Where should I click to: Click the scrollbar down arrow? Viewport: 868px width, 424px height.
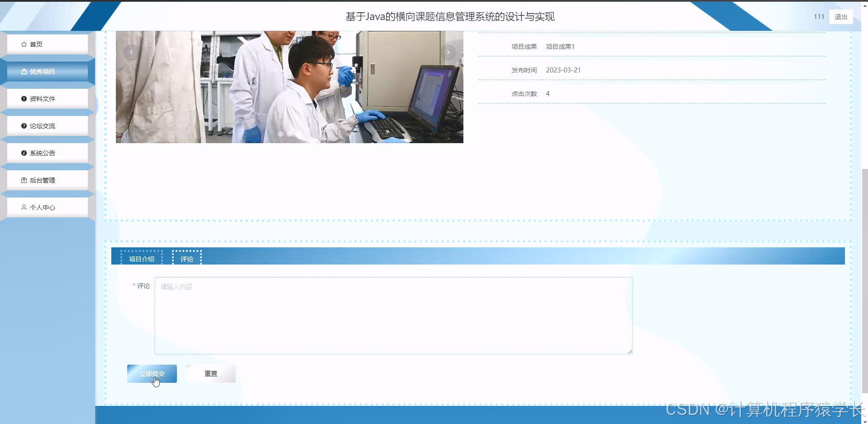coord(864,420)
